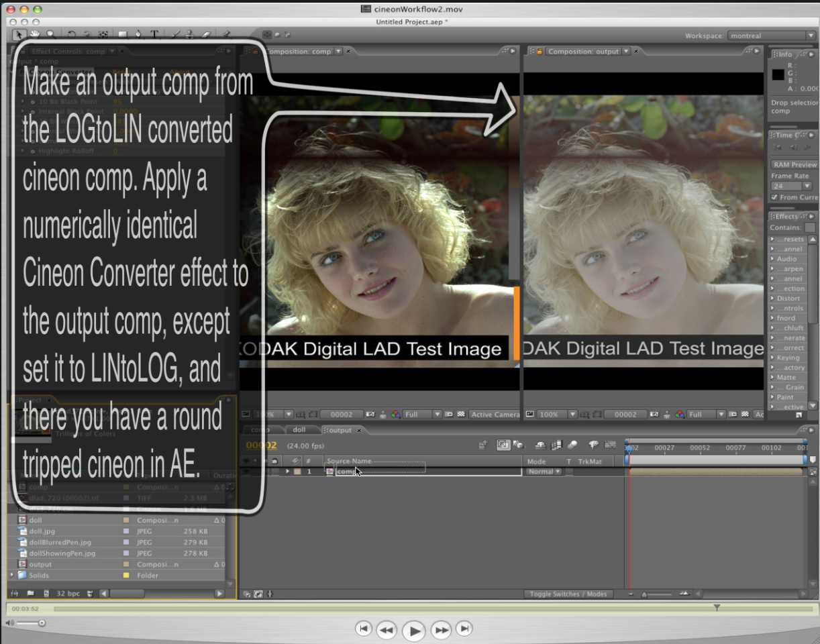This screenshot has height=644, width=820.
Task: Select the Eraser tool
Action: click(x=206, y=34)
